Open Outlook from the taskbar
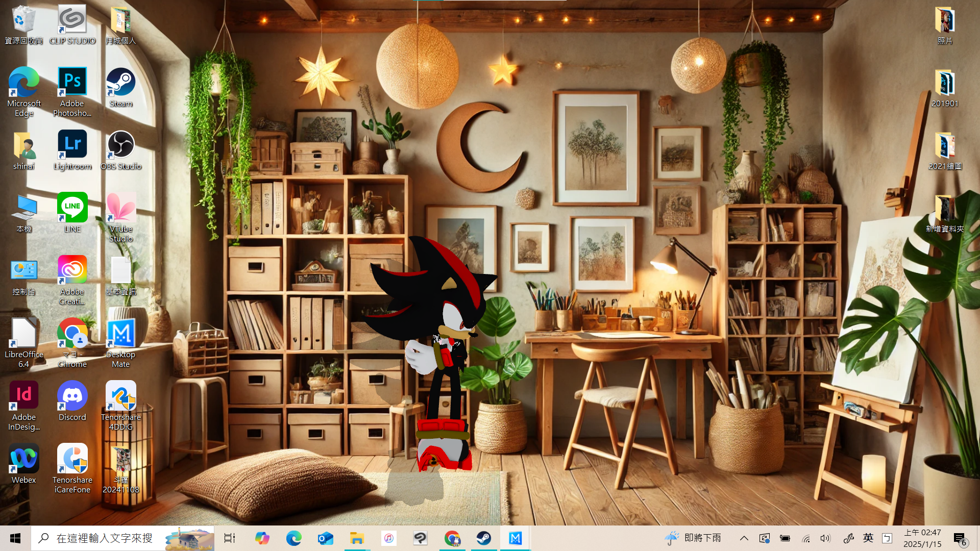This screenshot has height=551, width=980. pos(325,538)
